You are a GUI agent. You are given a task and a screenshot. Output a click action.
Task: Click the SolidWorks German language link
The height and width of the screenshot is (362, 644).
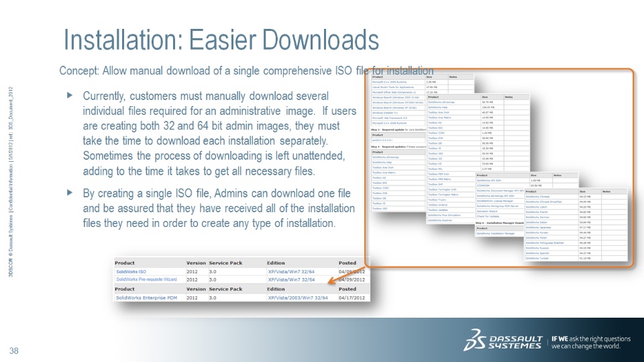pos(537,217)
